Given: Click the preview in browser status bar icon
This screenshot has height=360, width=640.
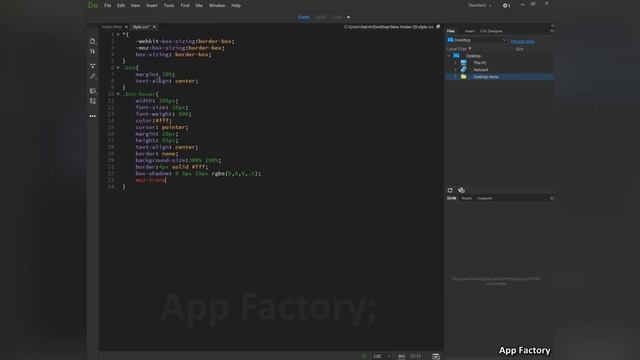Looking at the screenshot, I should click(x=436, y=356).
